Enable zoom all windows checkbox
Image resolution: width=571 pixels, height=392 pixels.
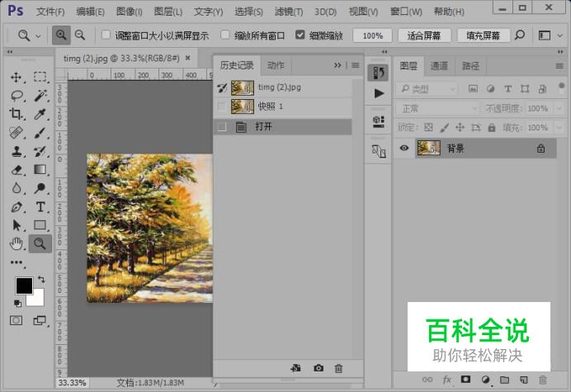[x=225, y=35]
